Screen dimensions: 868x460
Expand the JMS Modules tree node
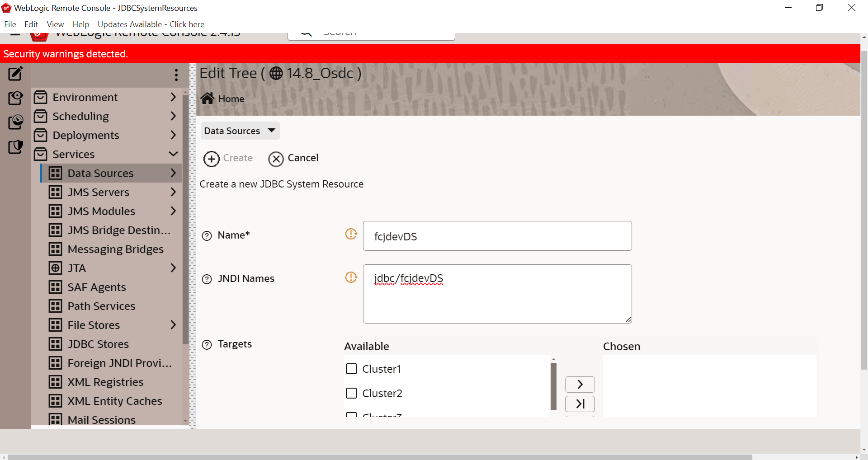click(173, 211)
